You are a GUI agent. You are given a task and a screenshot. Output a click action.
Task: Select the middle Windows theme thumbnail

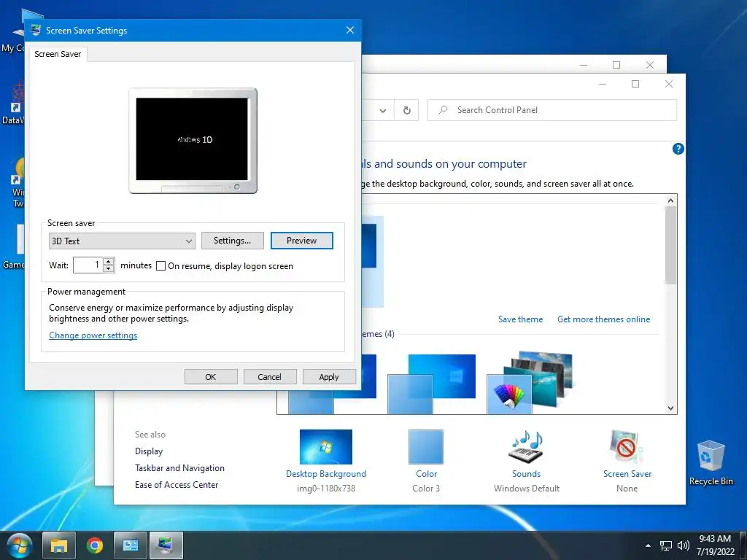coord(431,384)
